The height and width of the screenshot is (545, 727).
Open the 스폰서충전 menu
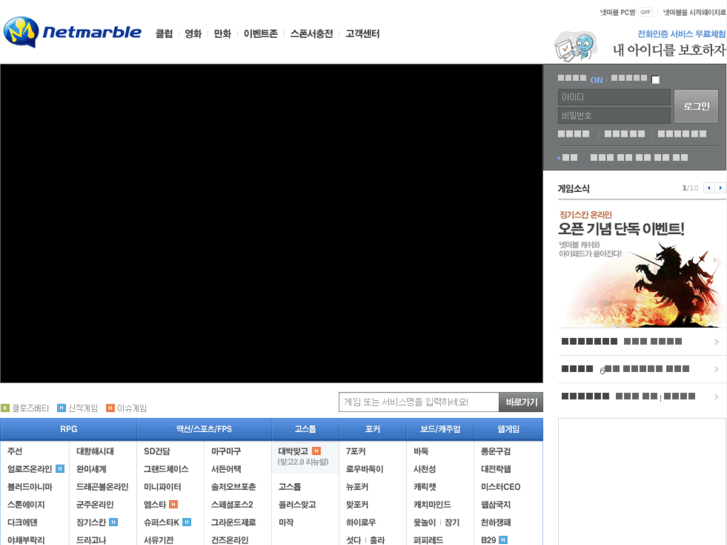pyautogui.click(x=312, y=33)
